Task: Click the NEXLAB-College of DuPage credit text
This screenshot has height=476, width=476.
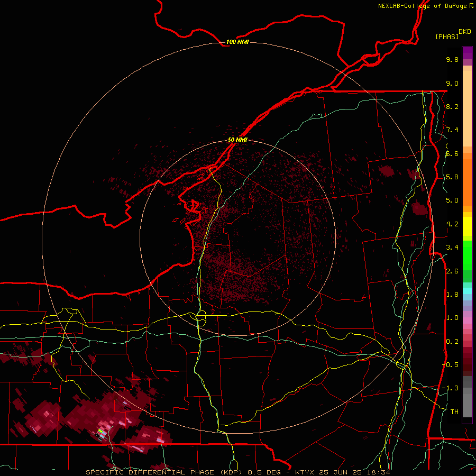Action: point(426,6)
